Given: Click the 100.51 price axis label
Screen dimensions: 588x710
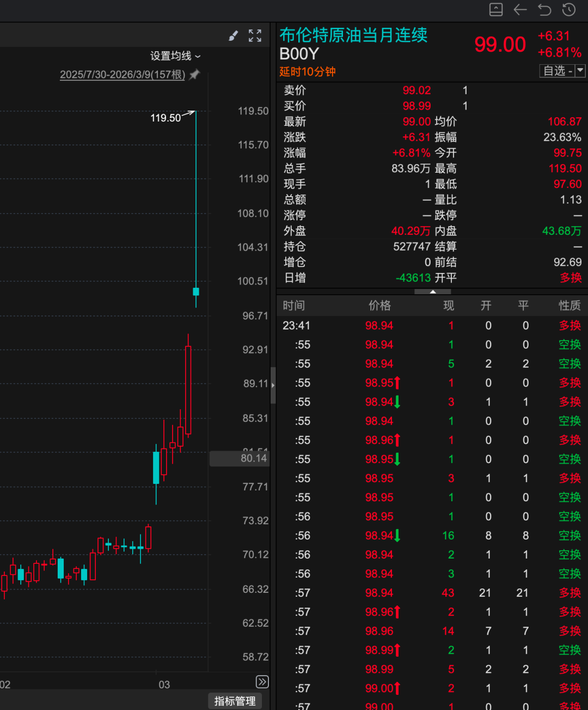Looking at the screenshot, I should pos(253,281).
